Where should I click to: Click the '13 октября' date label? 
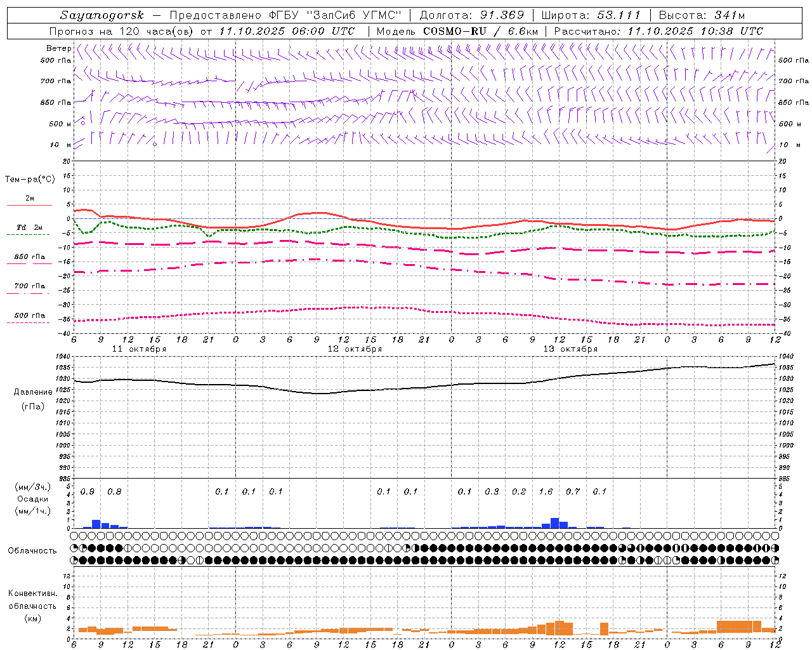click(x=570, y=349)
